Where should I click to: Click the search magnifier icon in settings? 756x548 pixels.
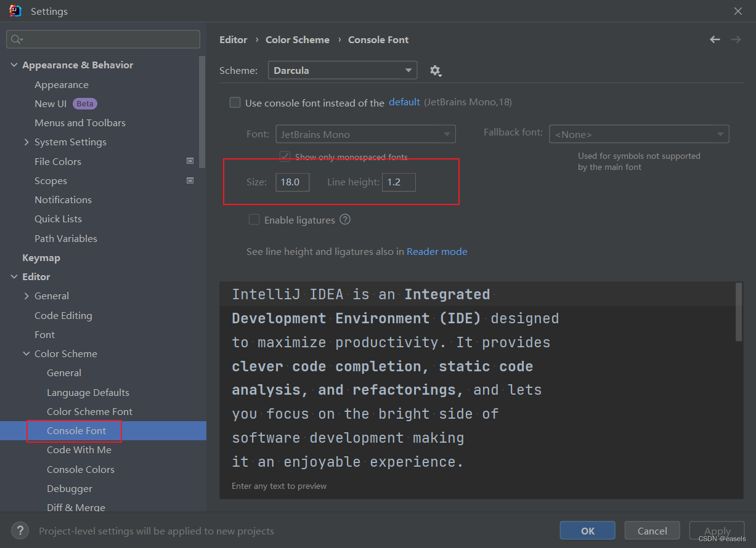[x=16, y=39]
